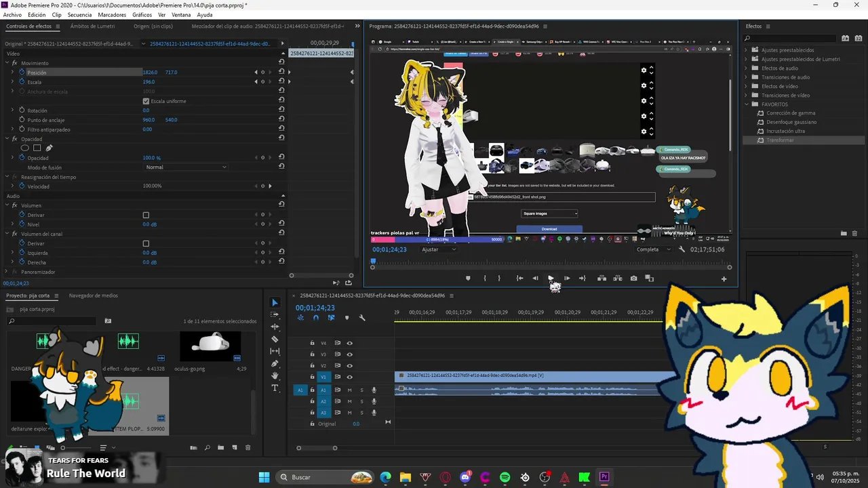Click the Windows Start button
Screen dimensions: 868x488
click(264, 477)
